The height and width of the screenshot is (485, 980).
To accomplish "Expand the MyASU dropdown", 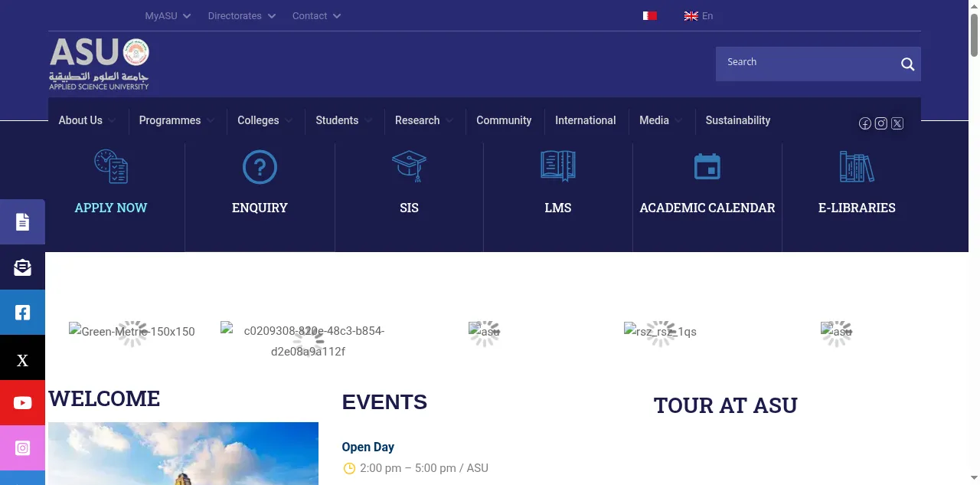I will (x=168, y=16).
